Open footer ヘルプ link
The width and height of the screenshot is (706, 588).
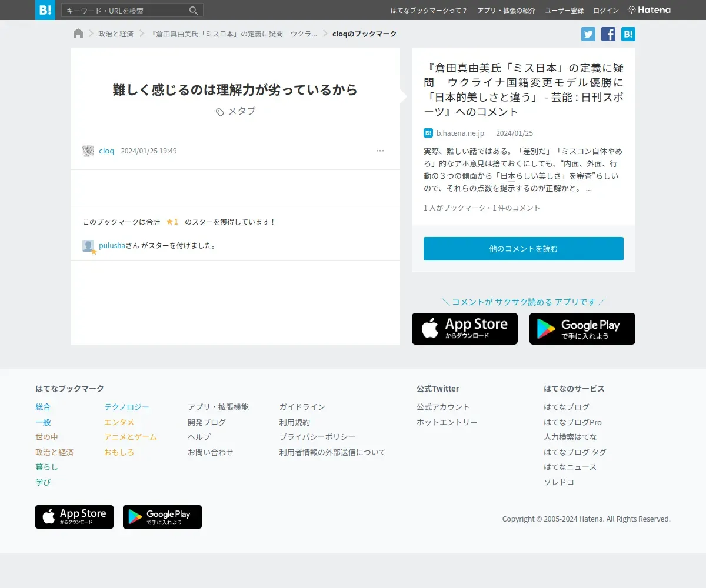(x=199, y=437)
